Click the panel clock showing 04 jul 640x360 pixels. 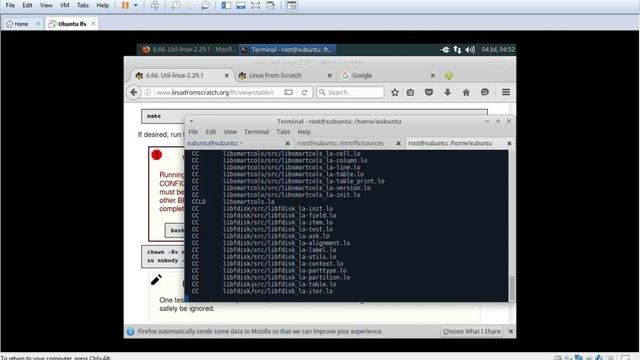click(x=498, y=49)
